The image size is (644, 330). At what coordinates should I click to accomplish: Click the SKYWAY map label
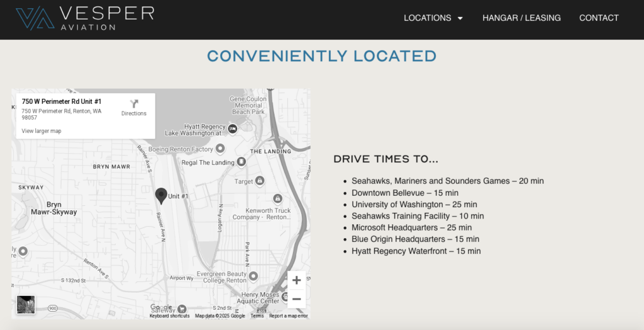(31, 187)
